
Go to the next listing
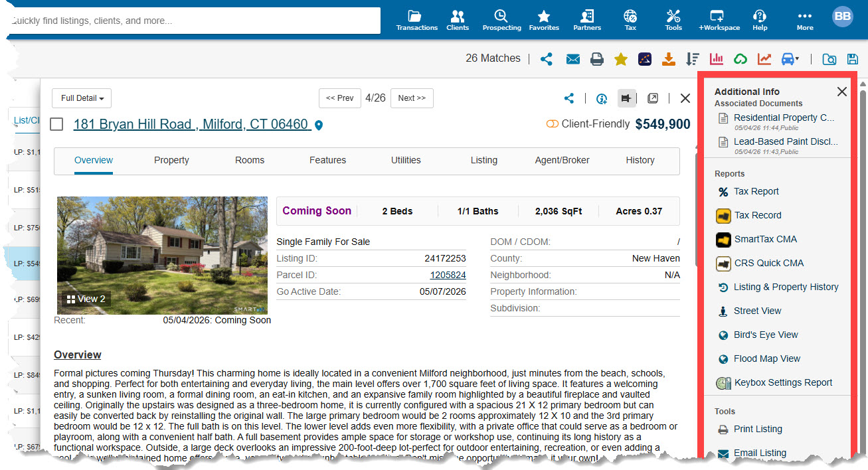point(412,98)
